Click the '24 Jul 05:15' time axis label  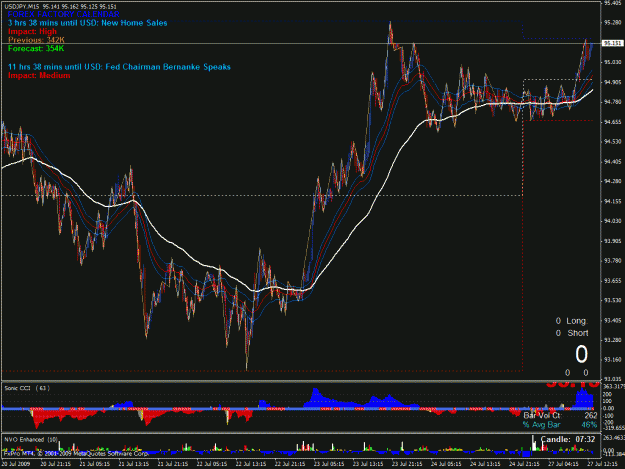[x=446, y=464]
